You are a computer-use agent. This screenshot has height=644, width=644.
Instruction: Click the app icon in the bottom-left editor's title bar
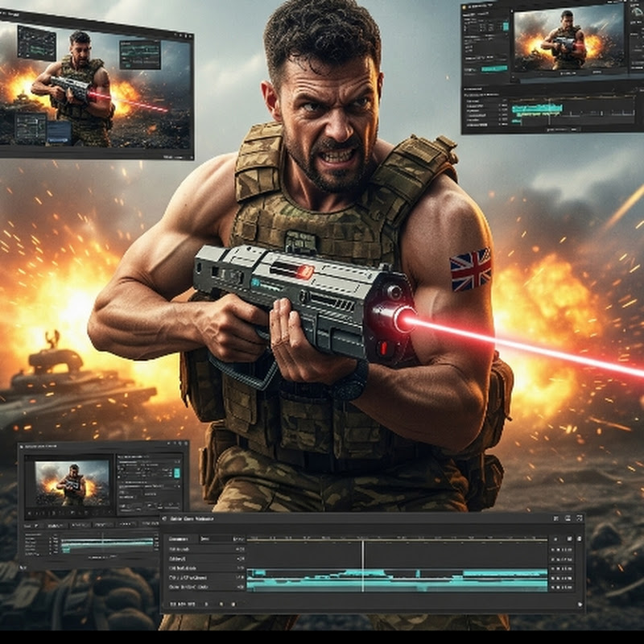click(x=23, y=447)
